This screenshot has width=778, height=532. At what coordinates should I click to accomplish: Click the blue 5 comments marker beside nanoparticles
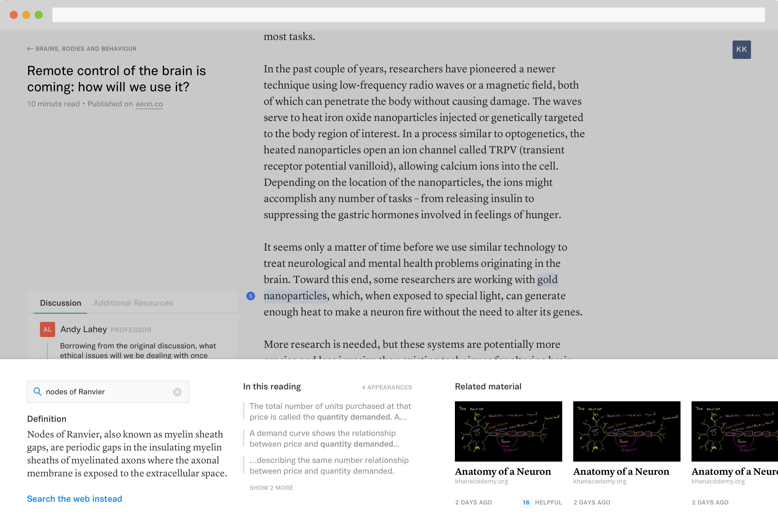click(x=250, y=296)
